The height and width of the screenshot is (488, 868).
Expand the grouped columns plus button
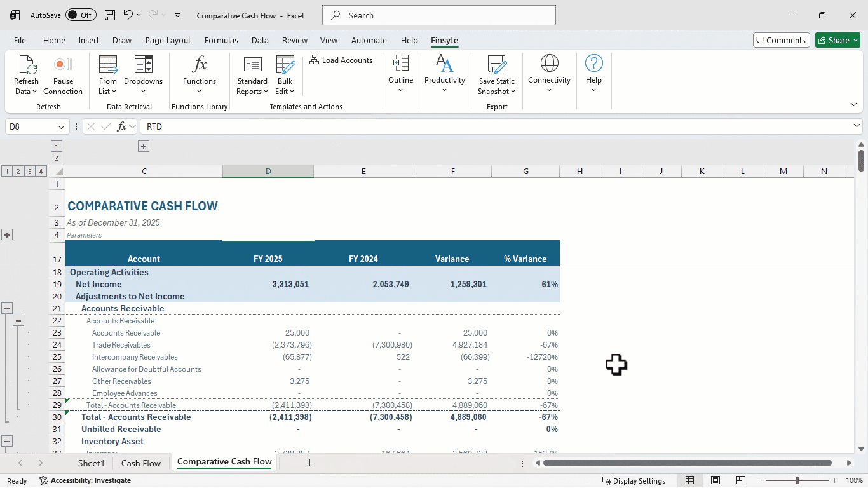[144, 147]
